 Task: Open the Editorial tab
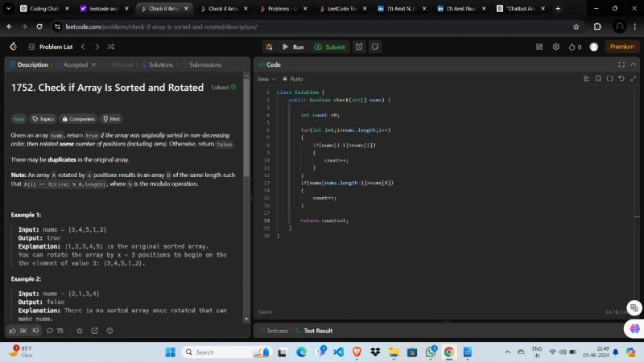point(118,64)
